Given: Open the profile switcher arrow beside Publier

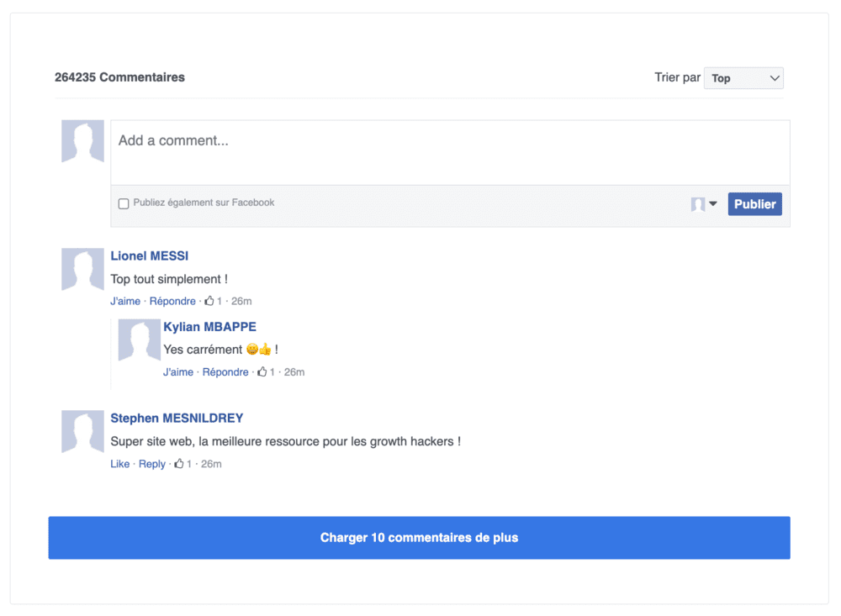Looking at the screenshot, I should [713, 203].
